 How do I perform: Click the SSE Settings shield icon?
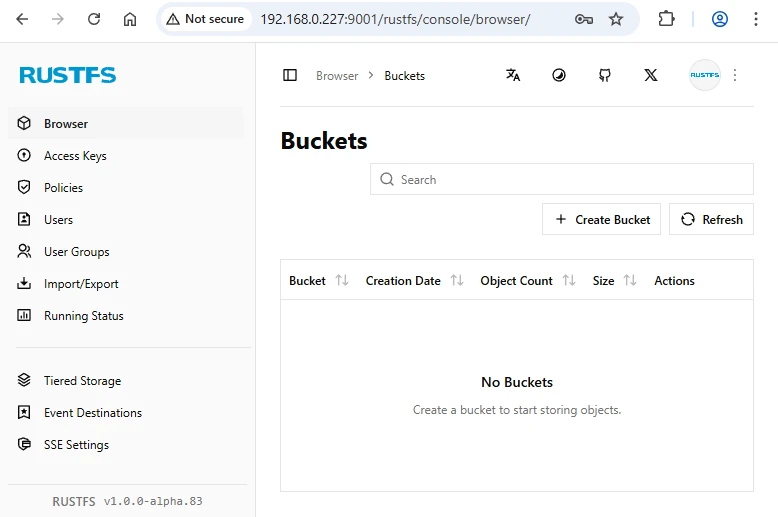pos(24,444)
